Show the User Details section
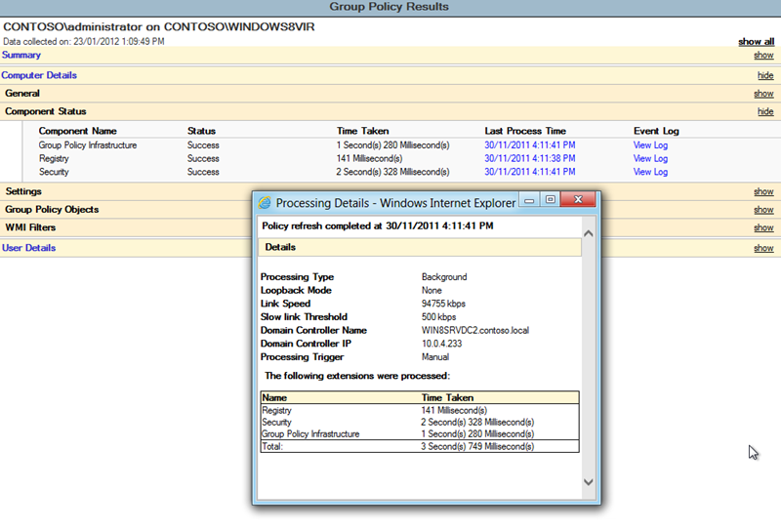This screenshot has width=781, height=532. point(763,249)
